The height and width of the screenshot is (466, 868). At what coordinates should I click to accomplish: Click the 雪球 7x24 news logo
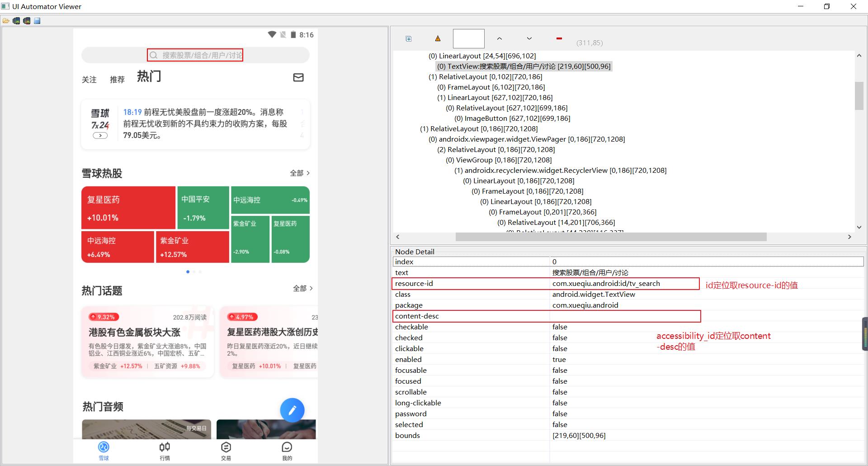pyautogui.click(x=100, y=123)
